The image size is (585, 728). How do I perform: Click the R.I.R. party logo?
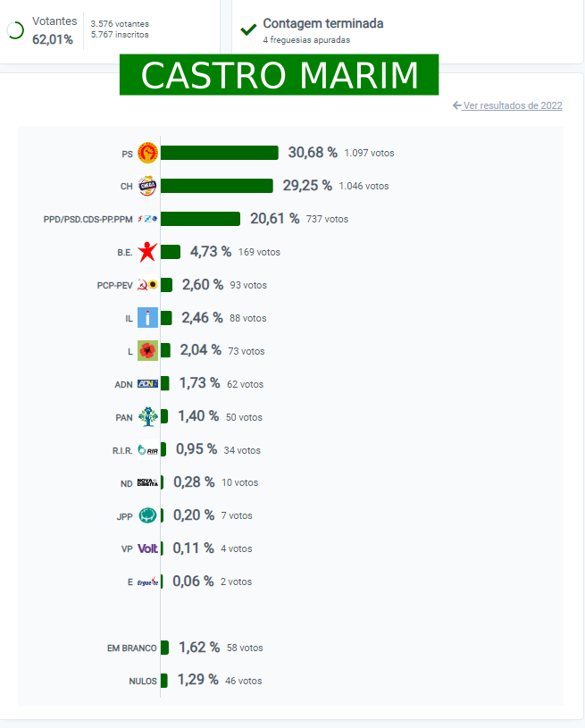(x=147, y=450)
